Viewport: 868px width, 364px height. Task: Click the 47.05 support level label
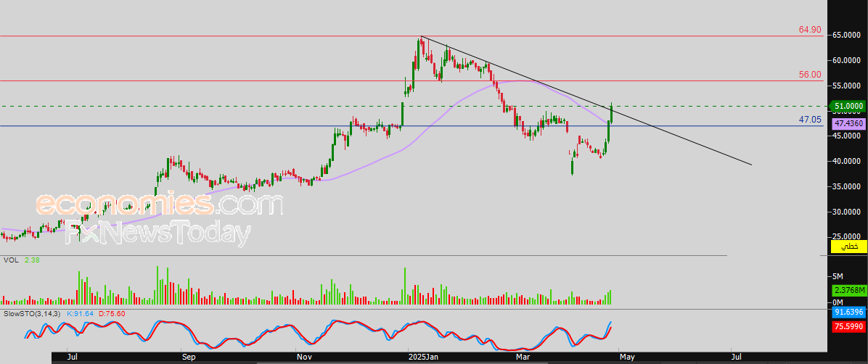point(810,120)
